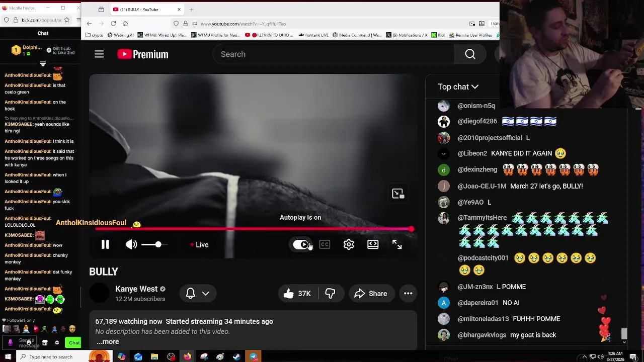Click the magnifier search button
This screenshot has width=644, height=362.
tap(470, 54)
